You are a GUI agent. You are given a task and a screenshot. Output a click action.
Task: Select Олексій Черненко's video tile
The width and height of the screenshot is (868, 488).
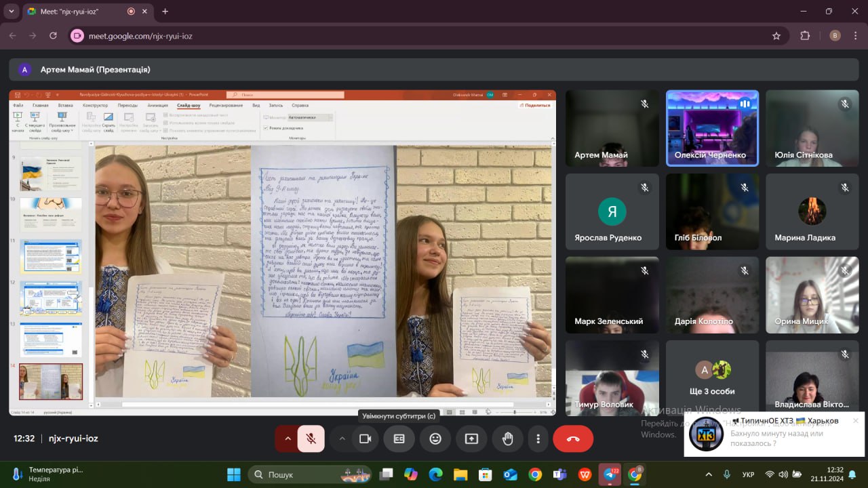pos(712,128)
